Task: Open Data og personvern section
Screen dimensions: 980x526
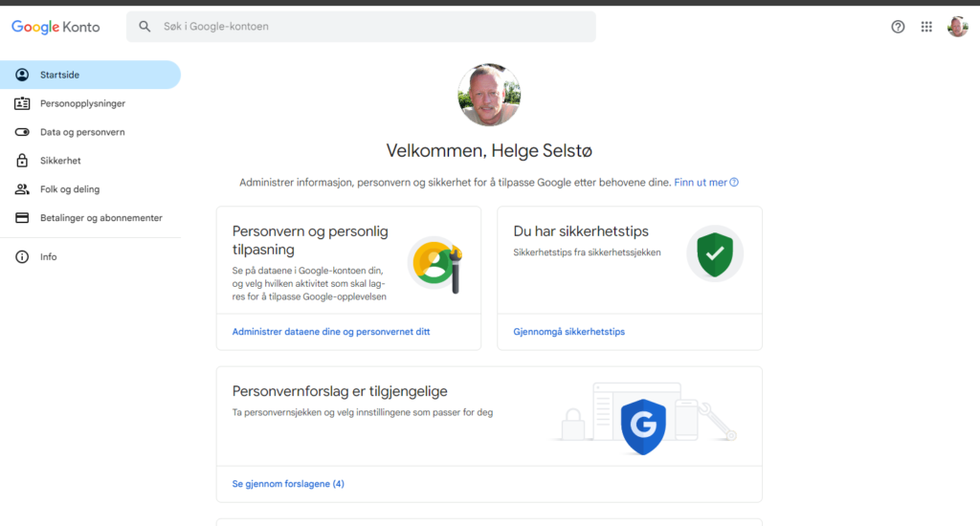Action: (x=91, y=132)
